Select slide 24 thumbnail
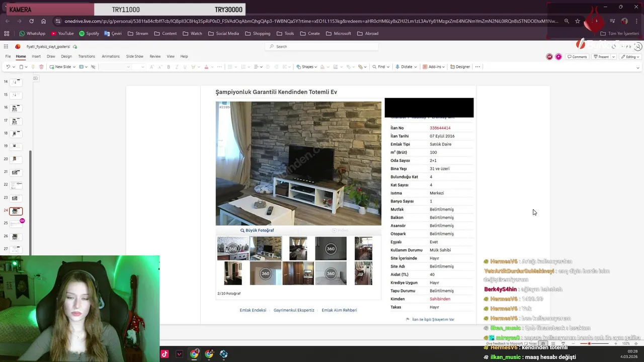The image size is (644, 362). [16, 211]
